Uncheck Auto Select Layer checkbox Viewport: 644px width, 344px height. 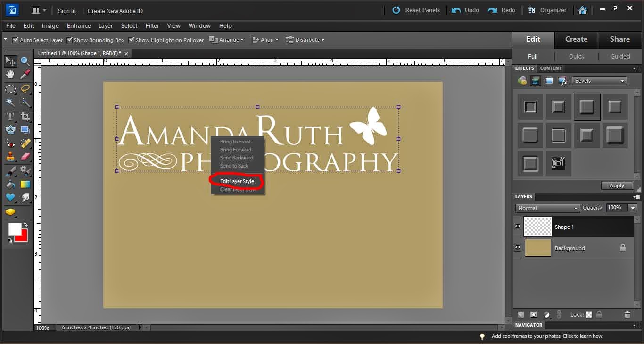coord(16,40)
